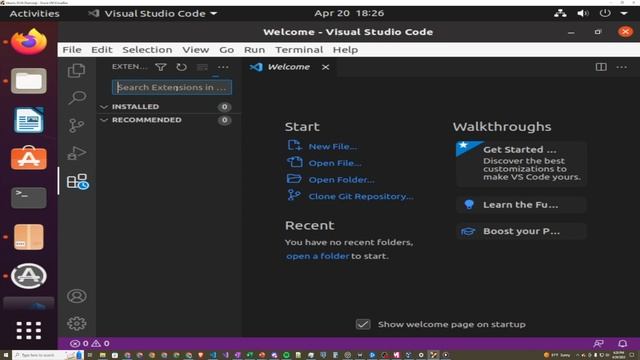The height and width of the screenshot is (360, 640).
Task: Open Extensions panel more actions menu
Action: (223, 67)
